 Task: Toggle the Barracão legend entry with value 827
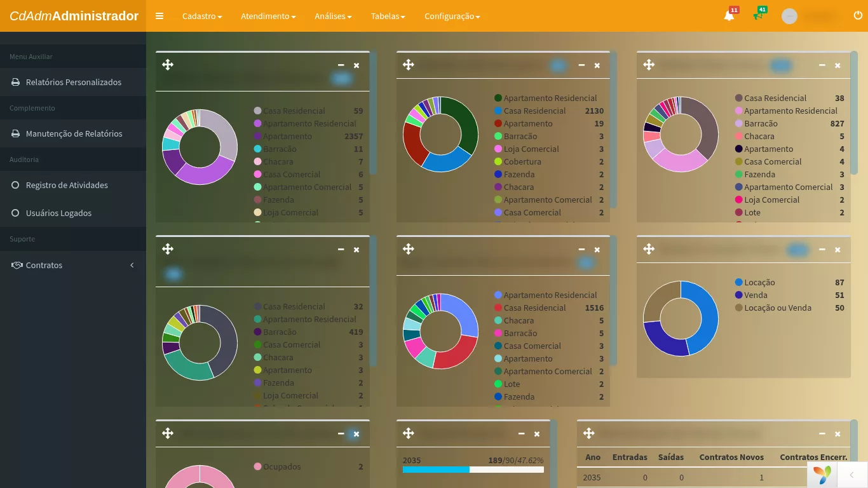[x=789, y=123]
